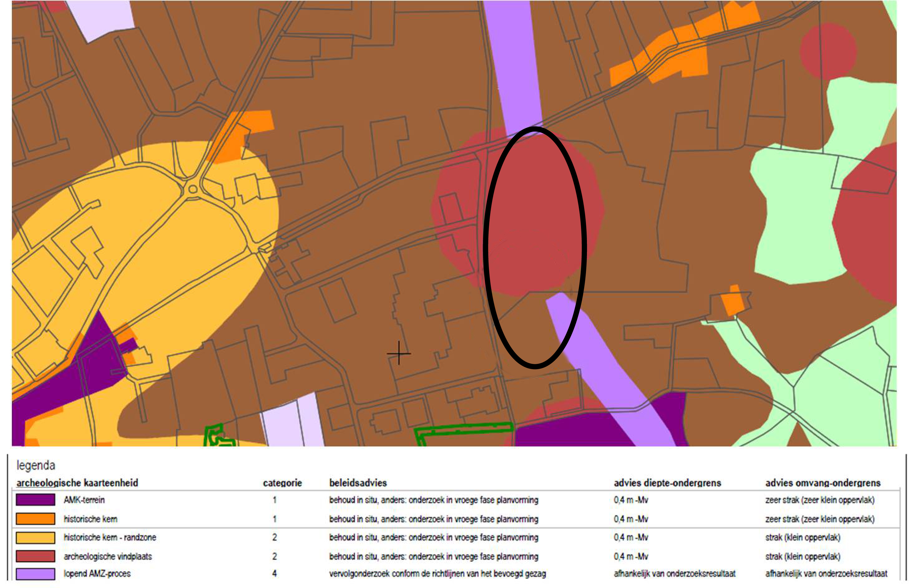Click the lilac lopend AMZ-proces legend swatch
Image resolution: width=913 pixels, height=588 pixels.
(x=35, y=574)
